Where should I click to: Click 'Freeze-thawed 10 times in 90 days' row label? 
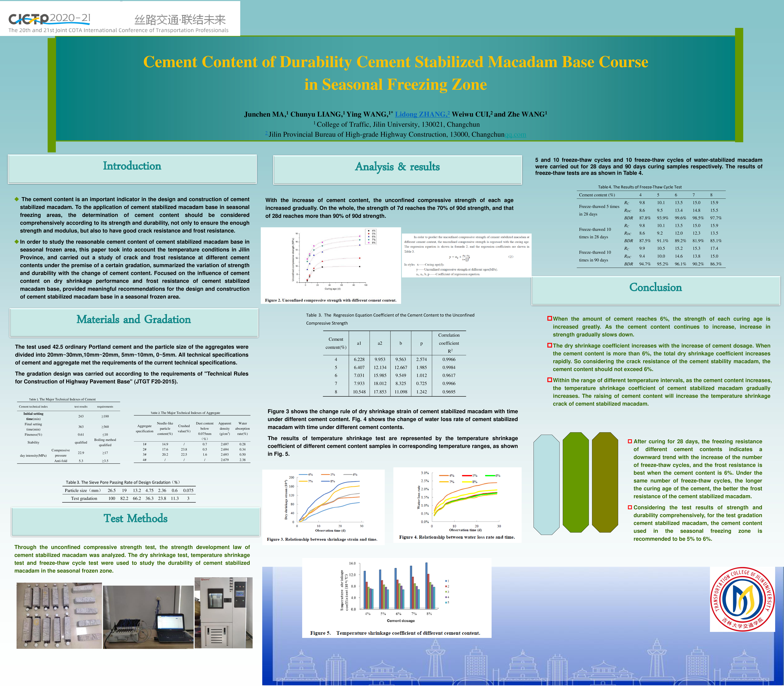tap(595, 256)
